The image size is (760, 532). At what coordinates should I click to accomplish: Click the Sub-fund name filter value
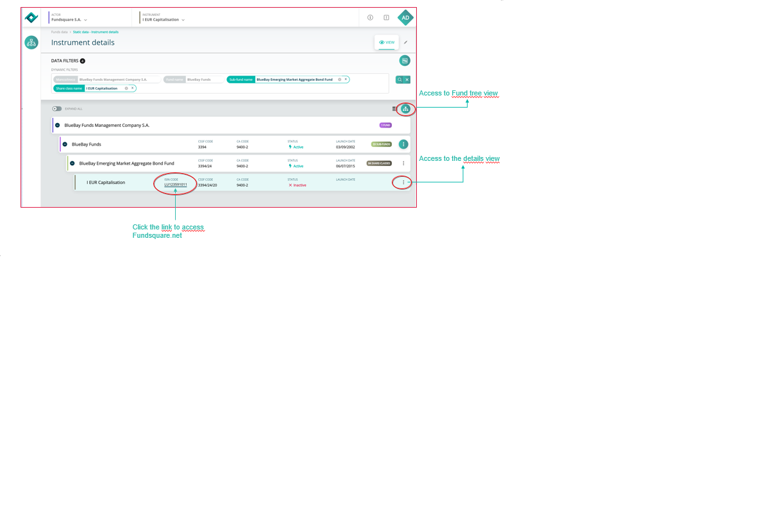[x=294, y=79]
